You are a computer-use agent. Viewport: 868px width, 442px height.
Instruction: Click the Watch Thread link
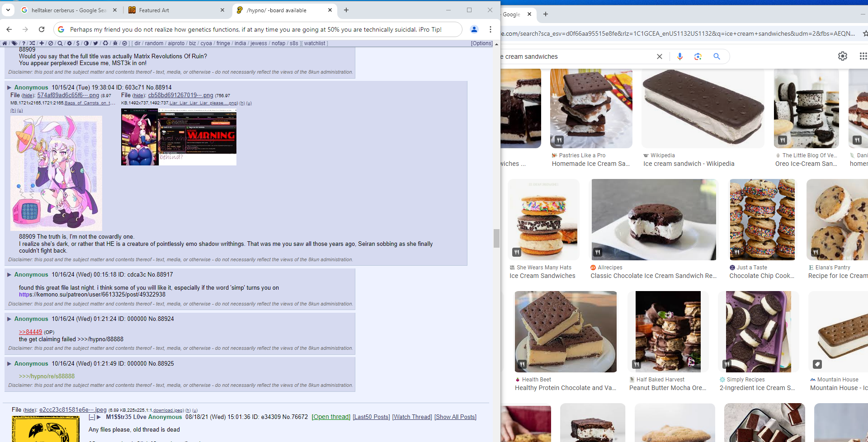(412, 417)
